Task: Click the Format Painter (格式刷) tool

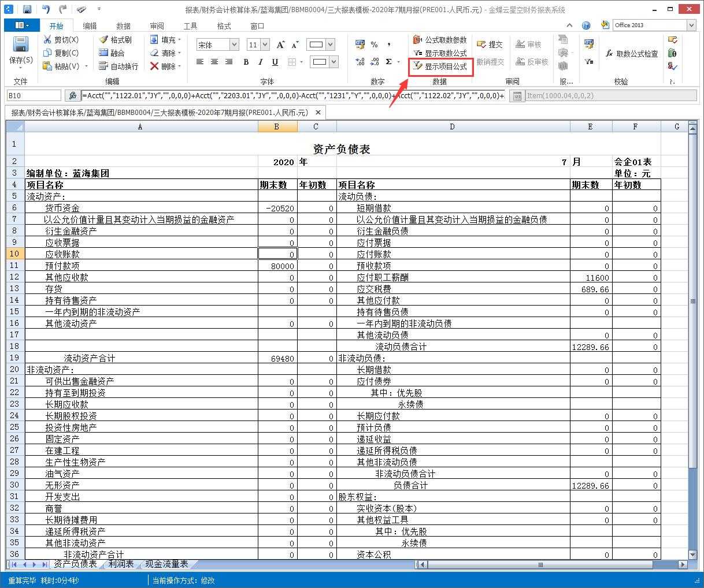Action: point(115,40)
